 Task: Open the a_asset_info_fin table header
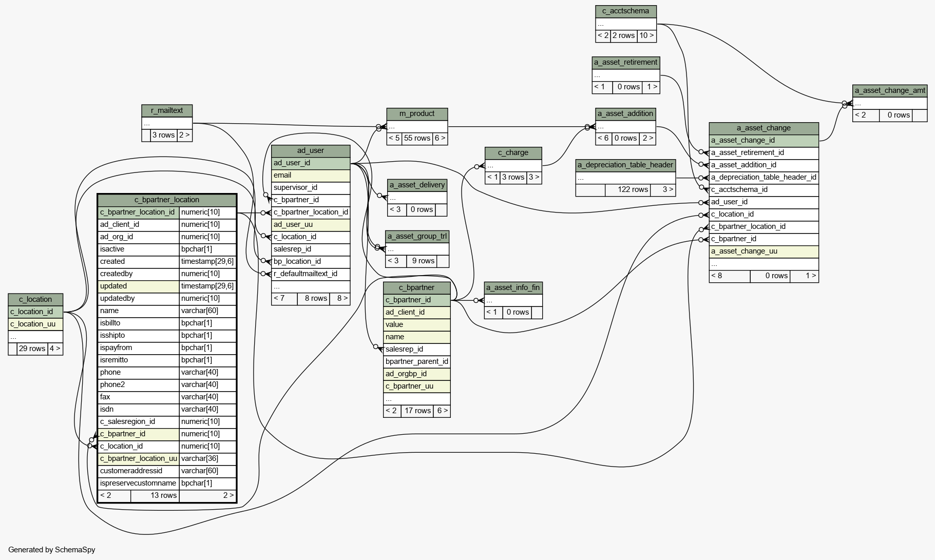tap(513, 288)
